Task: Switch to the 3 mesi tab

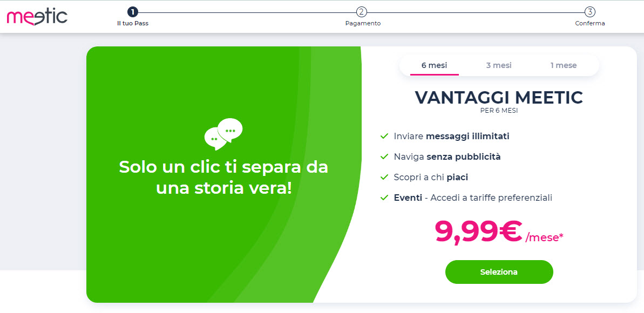Action: coord(499,65)
